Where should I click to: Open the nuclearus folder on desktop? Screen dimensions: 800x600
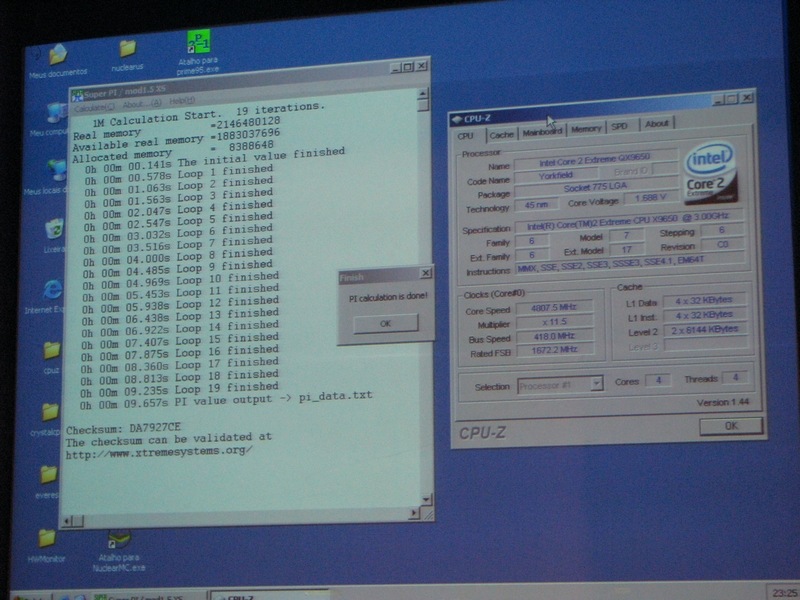coord(128,49)
